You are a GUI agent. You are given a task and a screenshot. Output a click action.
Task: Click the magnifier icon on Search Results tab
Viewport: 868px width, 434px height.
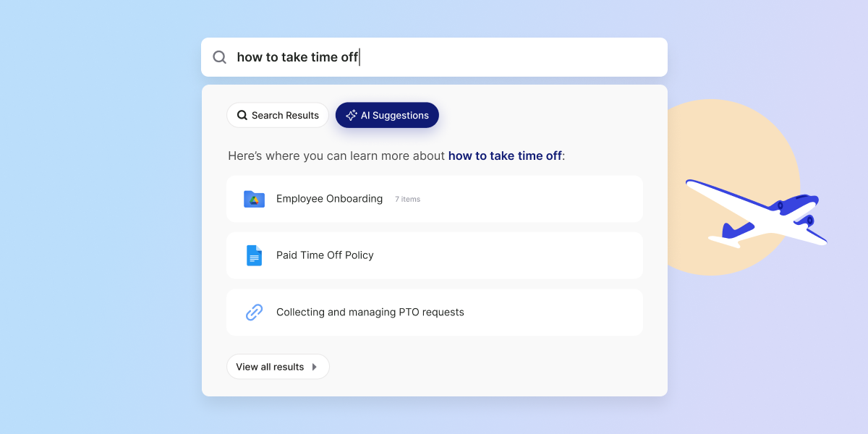click(242, 116)
